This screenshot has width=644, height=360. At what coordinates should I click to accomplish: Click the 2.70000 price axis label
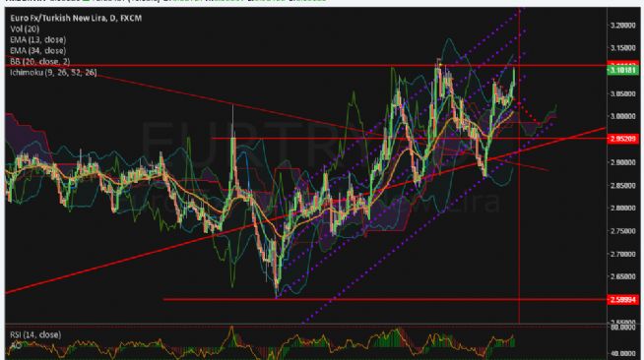coord(623,254)
